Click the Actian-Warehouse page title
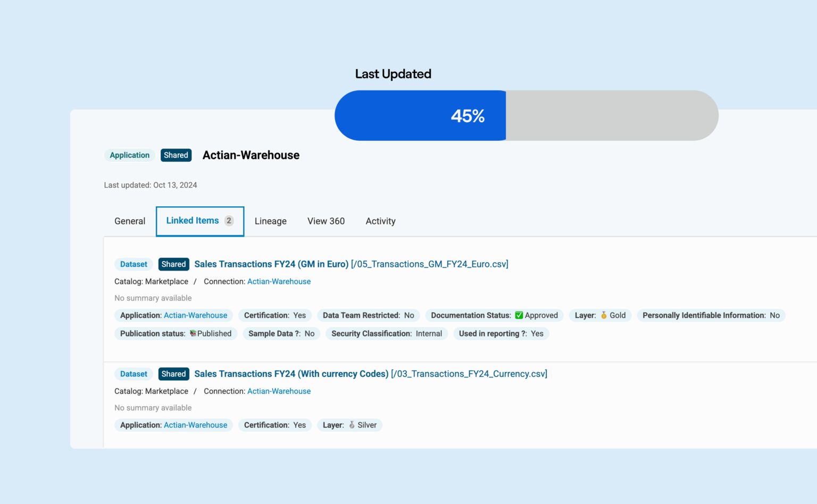The width and height of the screenshot is (817, 504). point(251,155)
